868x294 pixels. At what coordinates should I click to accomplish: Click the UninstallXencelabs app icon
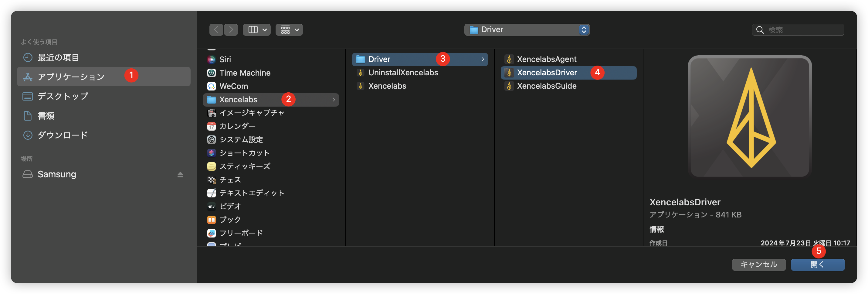tap(361, 73)
